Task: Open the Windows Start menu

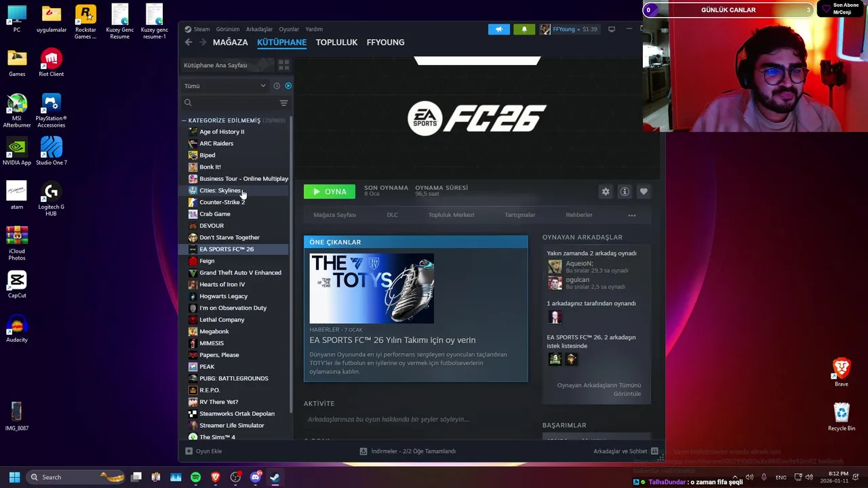Action: pos(14,477)
